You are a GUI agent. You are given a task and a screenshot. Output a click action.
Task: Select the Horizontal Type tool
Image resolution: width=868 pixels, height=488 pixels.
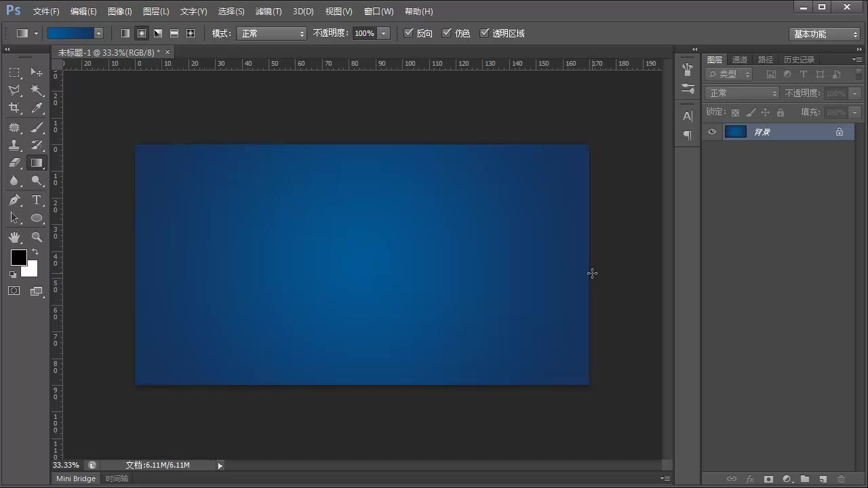tap(37, 200)
